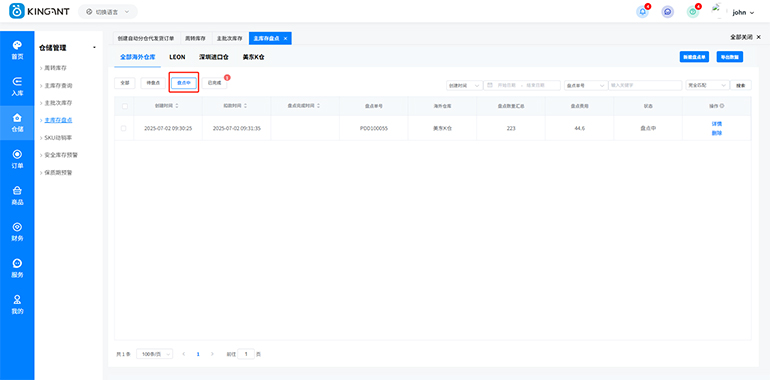Click the 44.6 cost cell
The height and width of the screenshot is (380, 770).
pyautogui.click(x=579, y=128)
